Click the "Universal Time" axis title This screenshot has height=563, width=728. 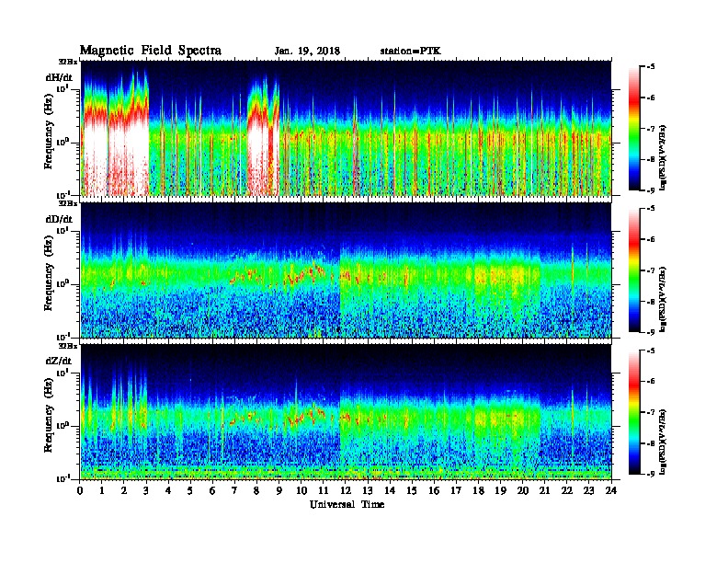[x=347, y=504]
